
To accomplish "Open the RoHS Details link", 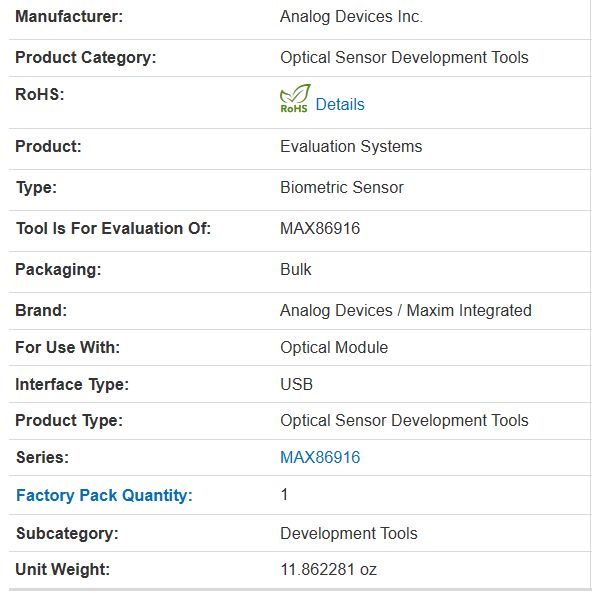I will [x=340, y=104].
